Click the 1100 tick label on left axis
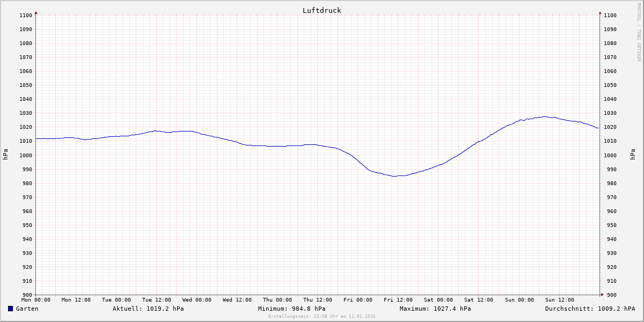This screenshot has width=644, height=322. (x=26, y=15)
